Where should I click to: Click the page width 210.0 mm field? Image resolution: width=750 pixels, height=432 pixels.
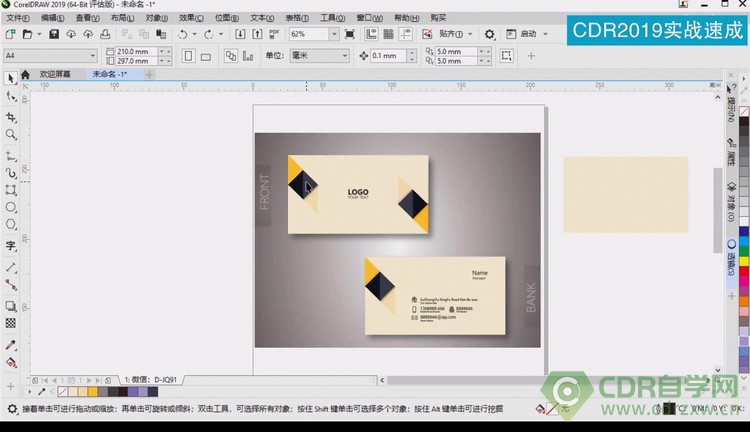click(x=136, y=51)
